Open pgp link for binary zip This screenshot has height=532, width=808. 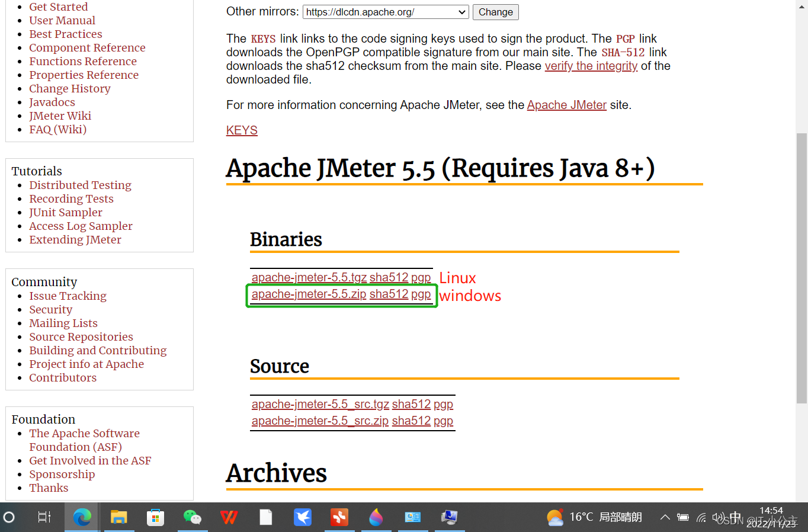tap(421, 294)
